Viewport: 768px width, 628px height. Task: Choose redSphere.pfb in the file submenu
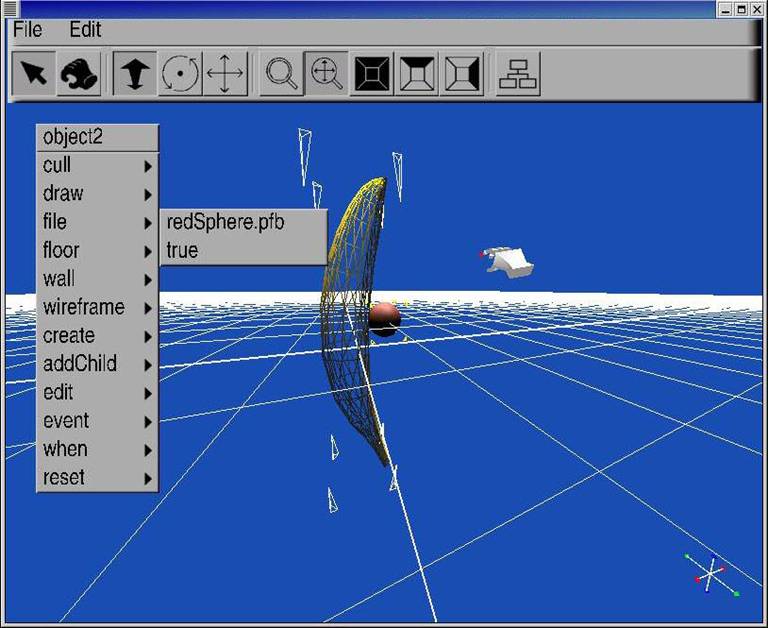243,222
